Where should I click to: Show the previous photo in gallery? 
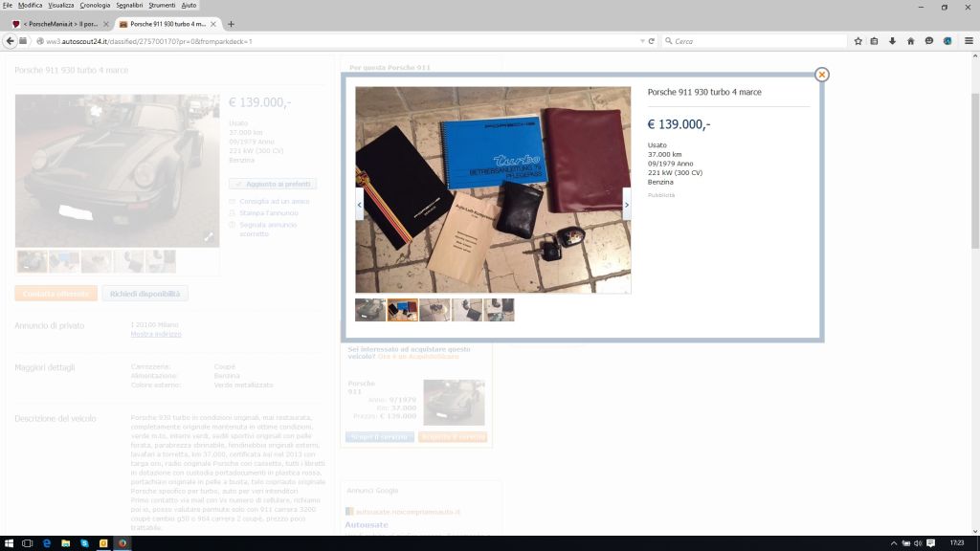tap(360, 205)
